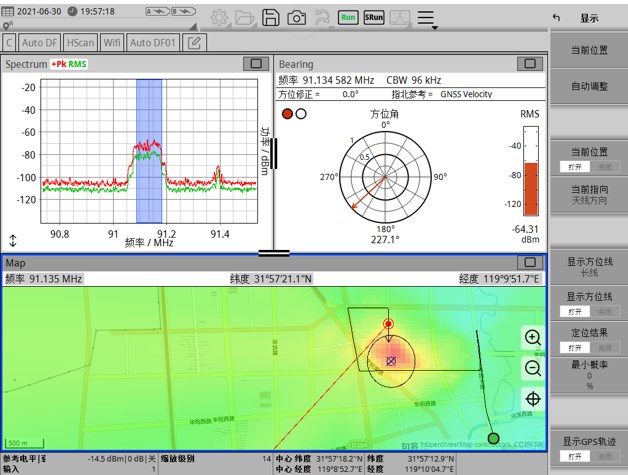The width and height of the screenshot is (628, 475).
Task: Switch to the Wifi tab
Action: click(111, 43)
